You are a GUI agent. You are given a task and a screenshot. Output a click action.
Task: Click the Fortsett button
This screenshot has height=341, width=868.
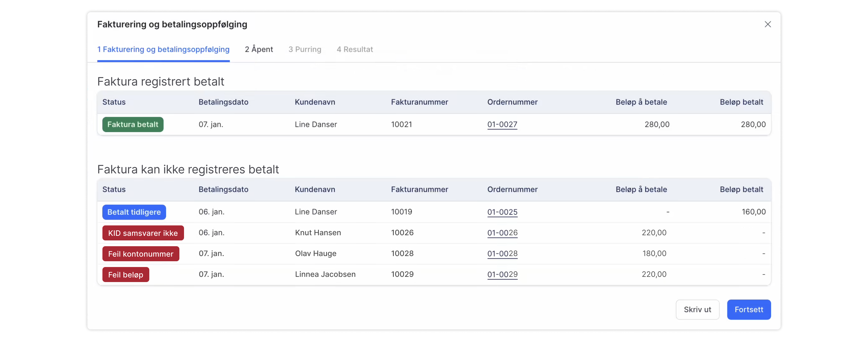coord(749,310)
